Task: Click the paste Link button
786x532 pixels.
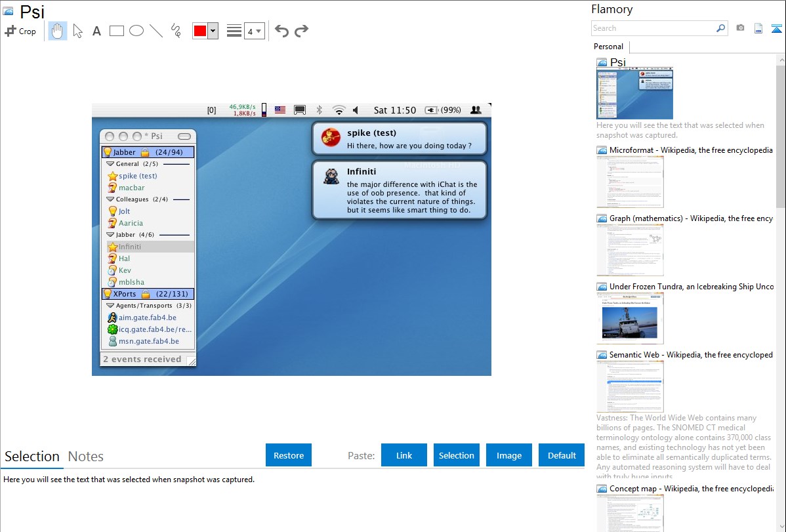Action: [x=404, y=455]
